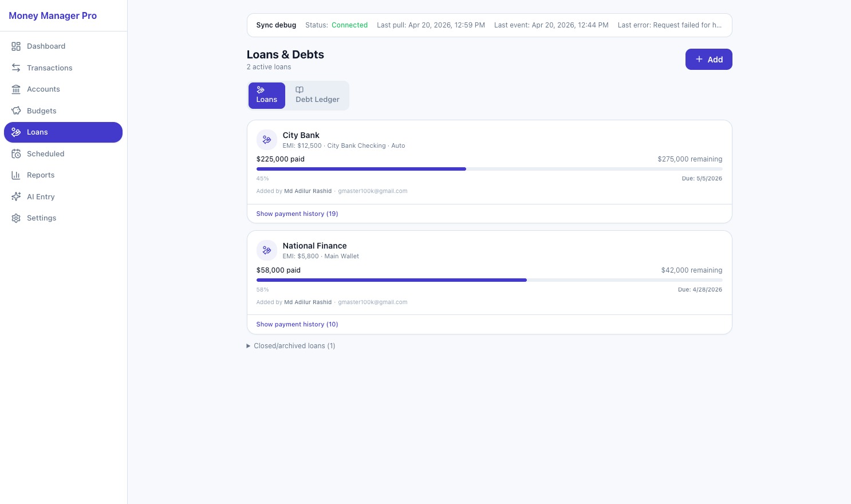Select the Transactions sidebar icon
Screen dimensions: 851x504
[x=16, y=68]
